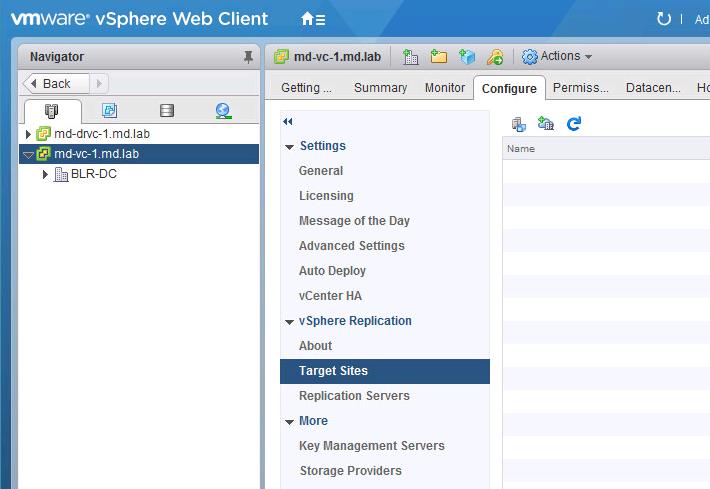
Task: Collapse the settings side panel
Action: [x=288, y=121]
